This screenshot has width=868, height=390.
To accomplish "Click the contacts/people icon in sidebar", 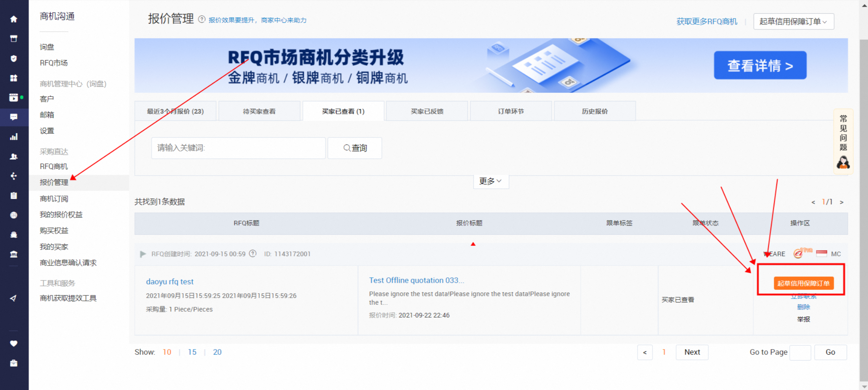I will coord(14,156).
